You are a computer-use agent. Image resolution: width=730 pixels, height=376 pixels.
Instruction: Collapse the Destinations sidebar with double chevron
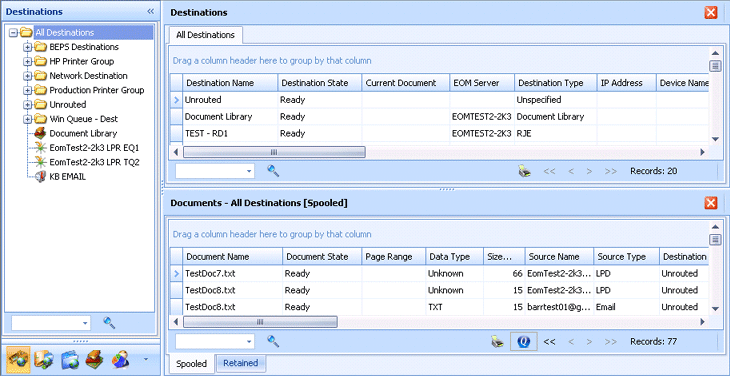point(150,12)
